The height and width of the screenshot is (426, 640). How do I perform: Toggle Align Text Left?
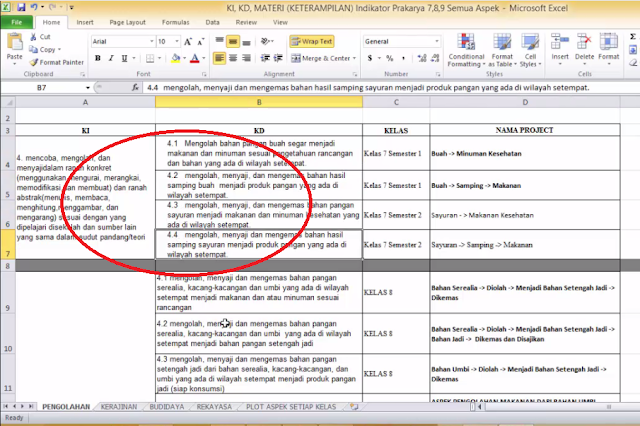pos(219,58)
